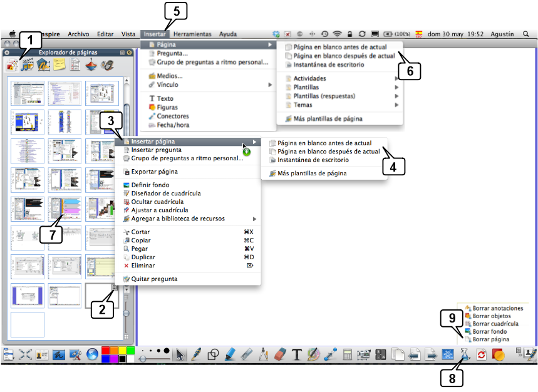Select the Pen tool in bottom toolbar
The width and height of the screenshot is (538, 392).
pos(196,354)
